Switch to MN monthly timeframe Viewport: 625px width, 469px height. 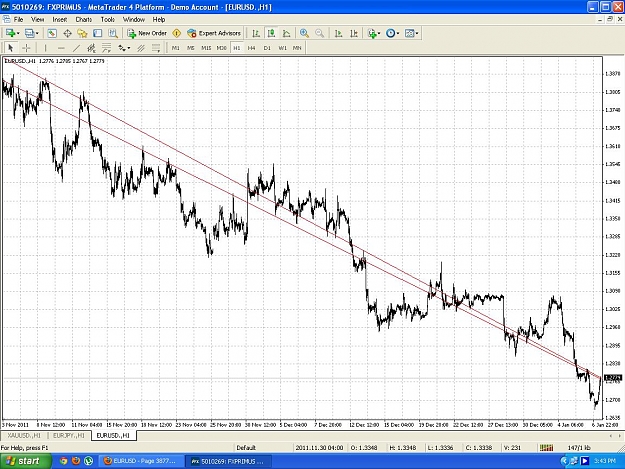coord(297,48)
